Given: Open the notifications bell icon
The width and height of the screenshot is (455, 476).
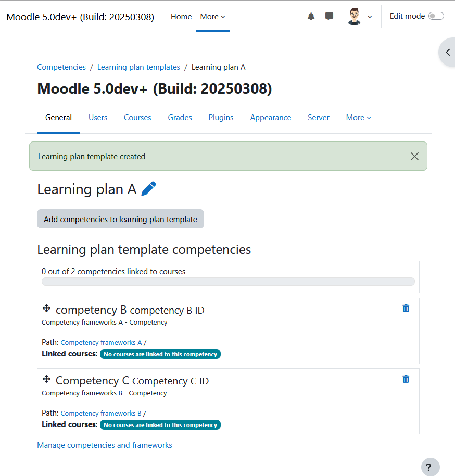Looking at the screenshot, I should coord(311,16).
